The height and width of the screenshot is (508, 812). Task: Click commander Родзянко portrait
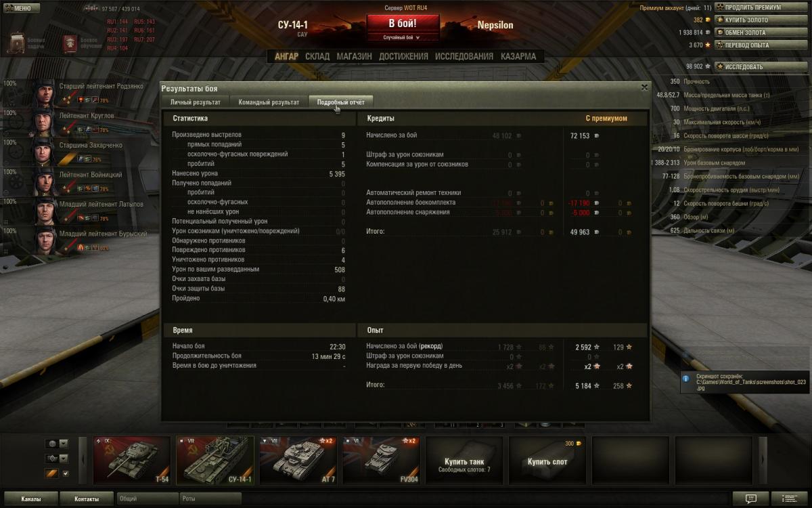[x=43, y=92]
